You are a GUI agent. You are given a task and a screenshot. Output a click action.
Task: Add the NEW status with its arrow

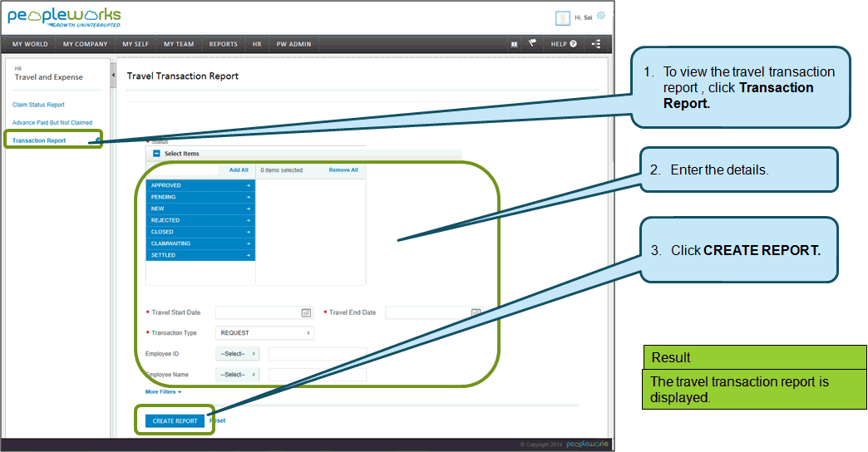coord(248,209)
